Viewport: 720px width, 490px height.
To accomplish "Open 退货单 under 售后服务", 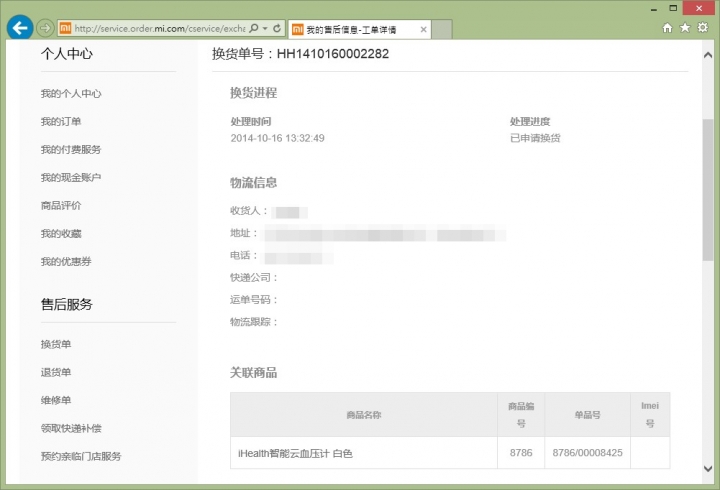I will [56, 372].
